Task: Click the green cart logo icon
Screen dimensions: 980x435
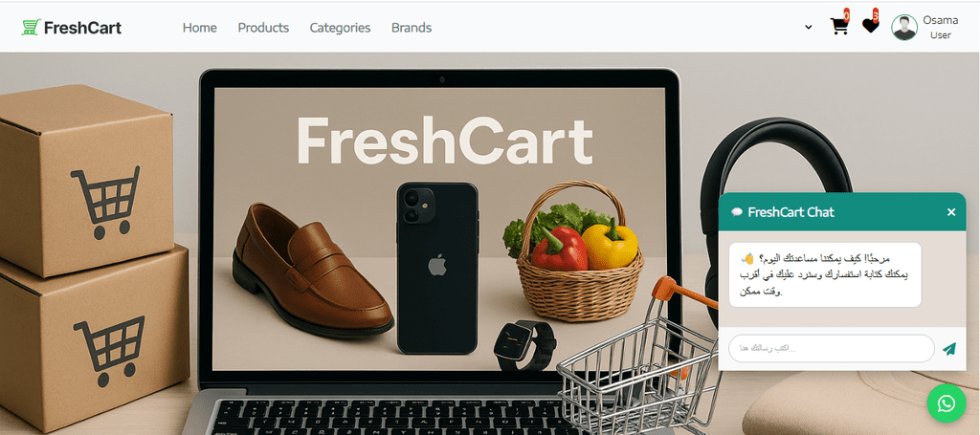Action: [x=31, y=27]
